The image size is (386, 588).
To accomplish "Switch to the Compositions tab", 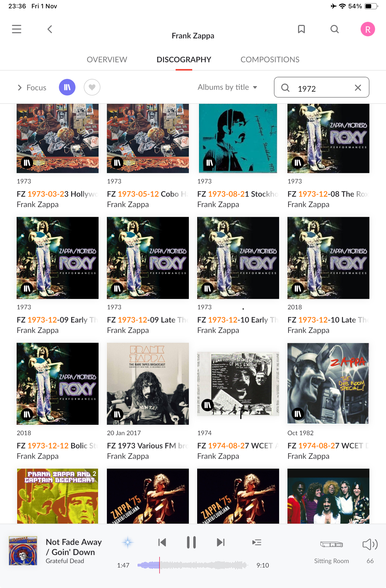I will pos(270,60).
